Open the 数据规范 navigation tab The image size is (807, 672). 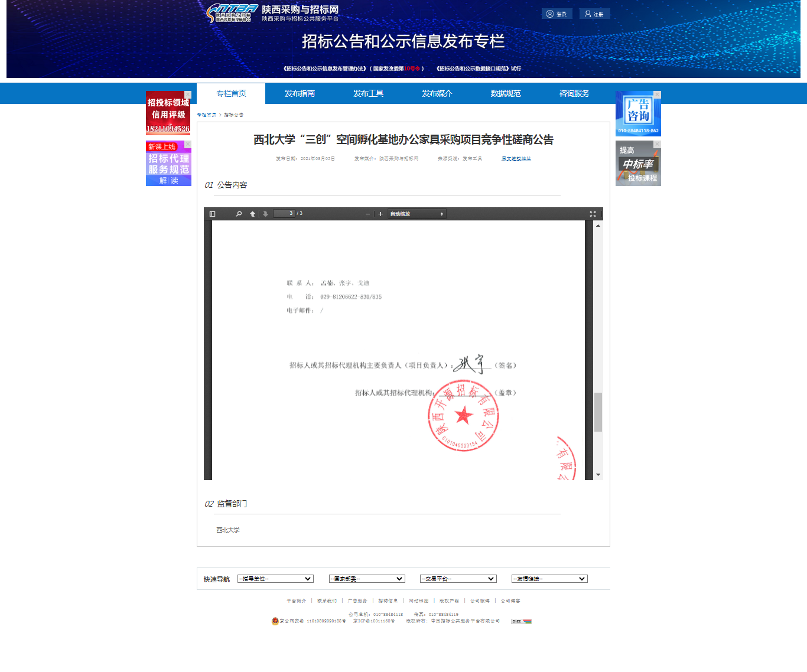pos(506,93)
